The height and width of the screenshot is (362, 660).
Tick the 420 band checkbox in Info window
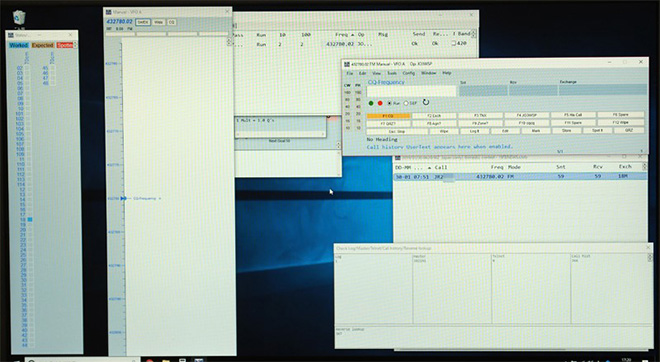453,43
